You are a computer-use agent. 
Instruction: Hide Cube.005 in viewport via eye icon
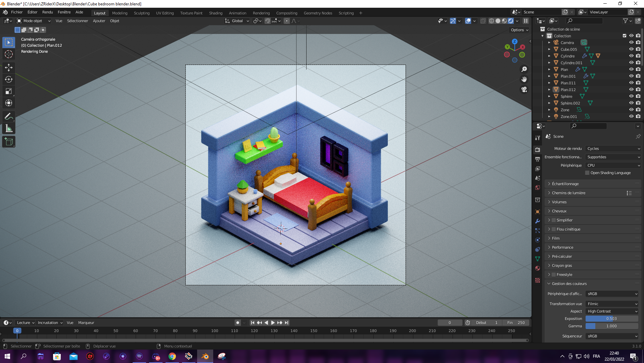pos(631,49)
